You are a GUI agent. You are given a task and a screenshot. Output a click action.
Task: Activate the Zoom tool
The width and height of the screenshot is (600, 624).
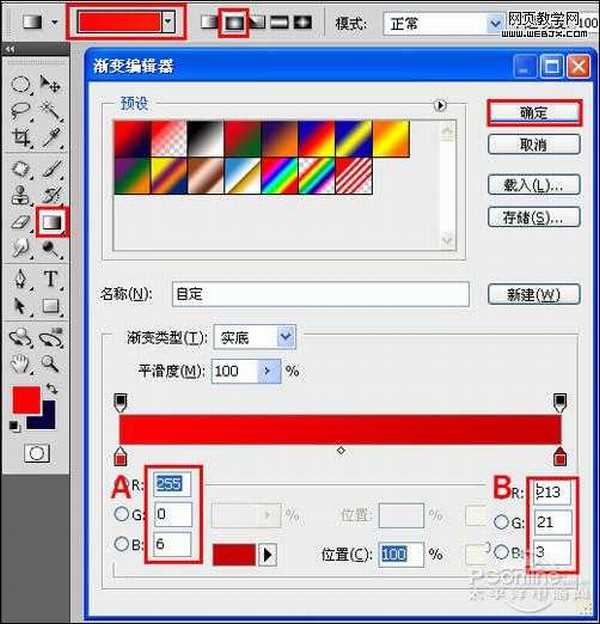51,363
